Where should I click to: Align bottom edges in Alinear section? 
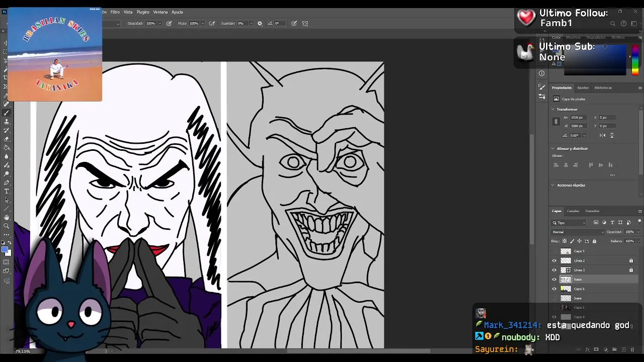610,165
